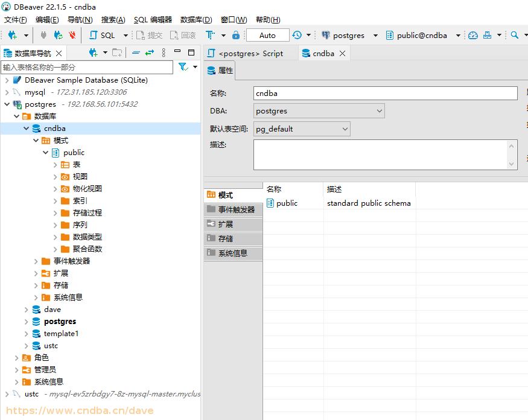Toggle link with editor arrows icon
Image resolution: width=528 pixels, height=420 pixels.
(150, 52)
